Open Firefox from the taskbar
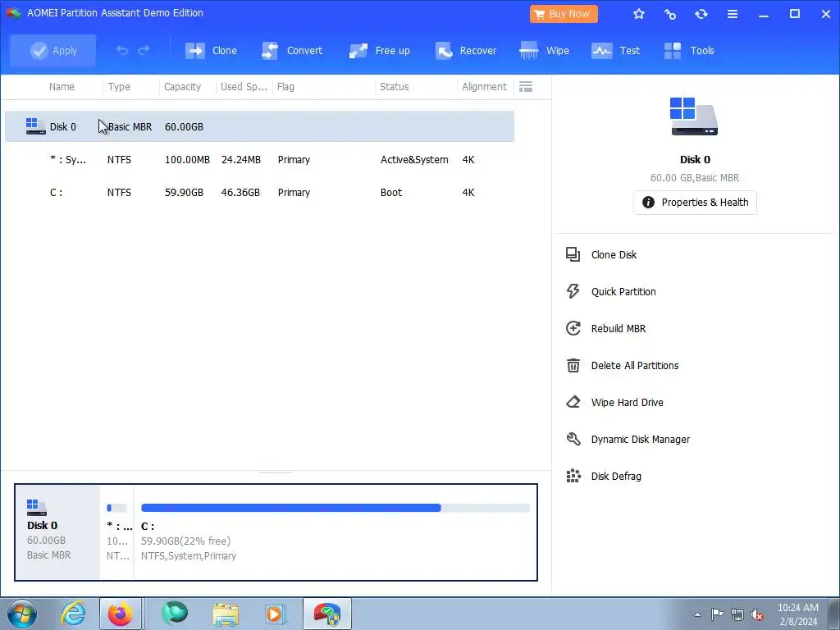840x630 pixels. click(x=121, y=614)
